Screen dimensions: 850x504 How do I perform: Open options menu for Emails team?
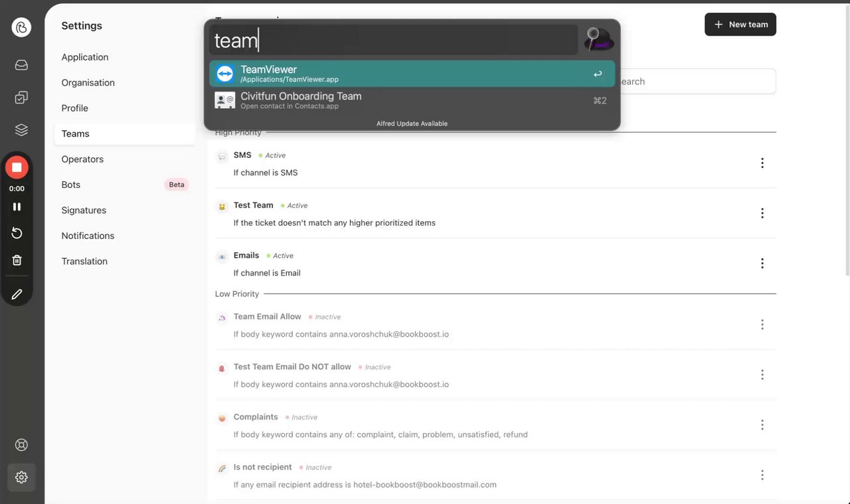pyautogui.click(x=762, y=263)
